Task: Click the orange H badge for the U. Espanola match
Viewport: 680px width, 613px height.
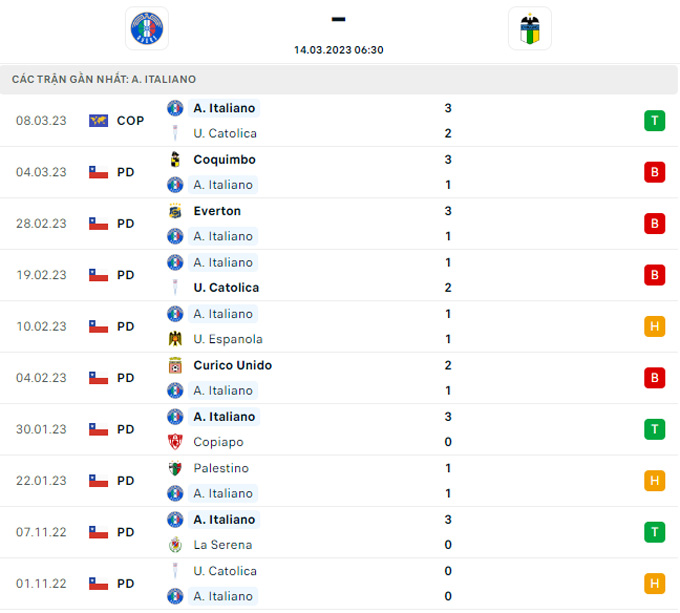Action: [654, 326]
